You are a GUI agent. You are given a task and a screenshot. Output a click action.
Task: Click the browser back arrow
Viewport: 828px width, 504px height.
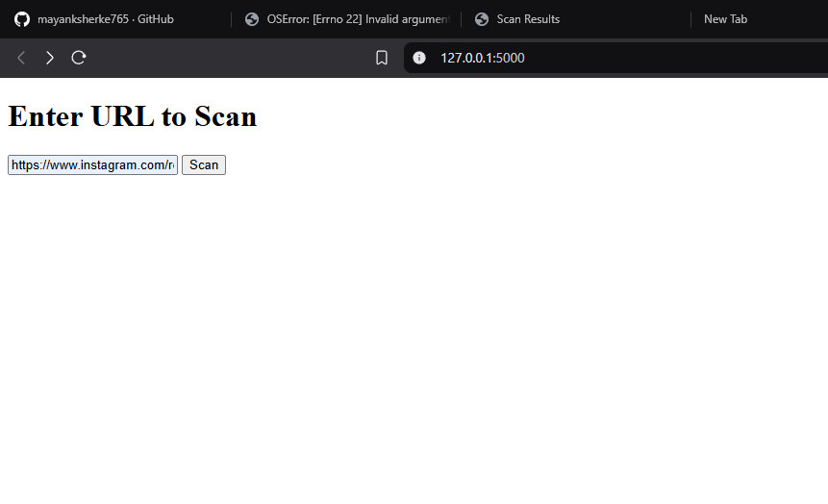21,58
